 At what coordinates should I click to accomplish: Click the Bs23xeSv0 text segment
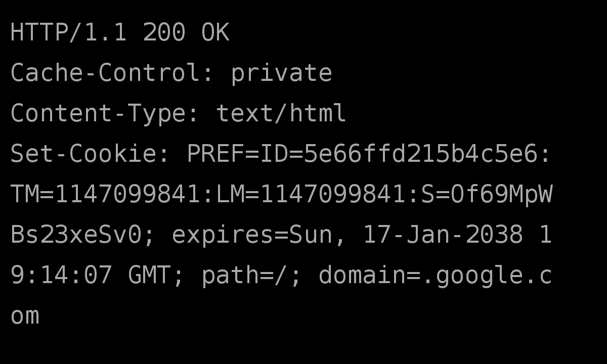pyautogui.click(x=76, y=235)
